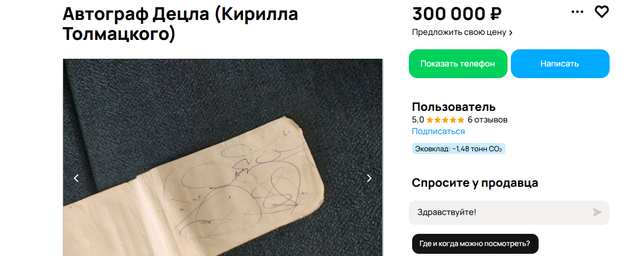Send message with paper plane icon
This screenshot has width=644, height=256.
click(597, 212)
